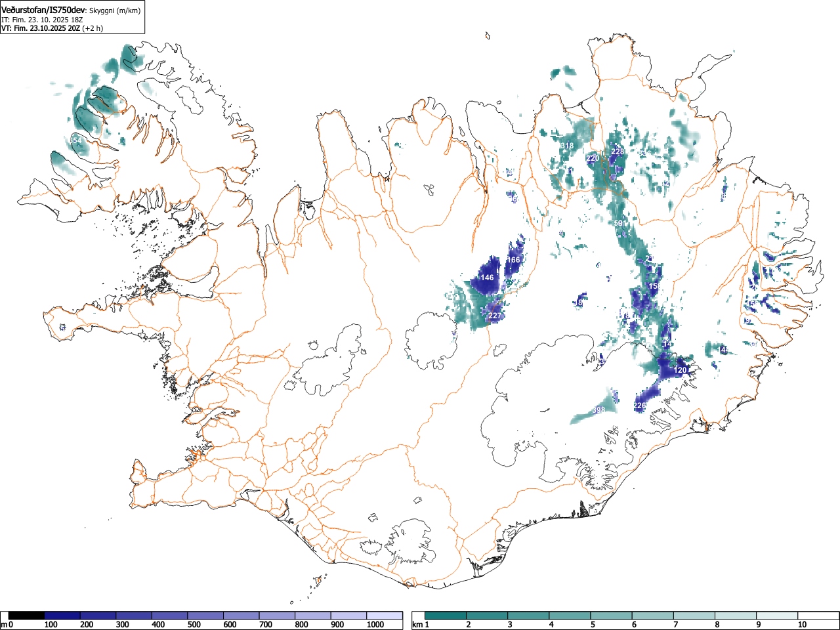Click the 5–6 km legend color segment

pyautogui.click(x=611, y=616)
